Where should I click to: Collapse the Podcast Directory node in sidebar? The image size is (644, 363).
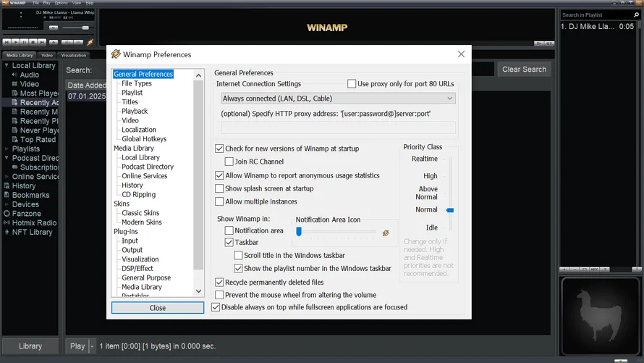[7, 158]
